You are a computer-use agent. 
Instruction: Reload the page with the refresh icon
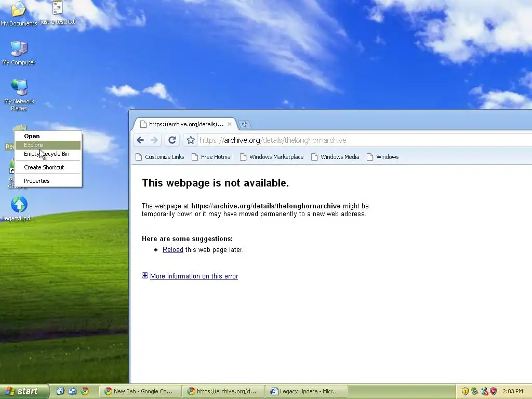[x=172, y=140]
